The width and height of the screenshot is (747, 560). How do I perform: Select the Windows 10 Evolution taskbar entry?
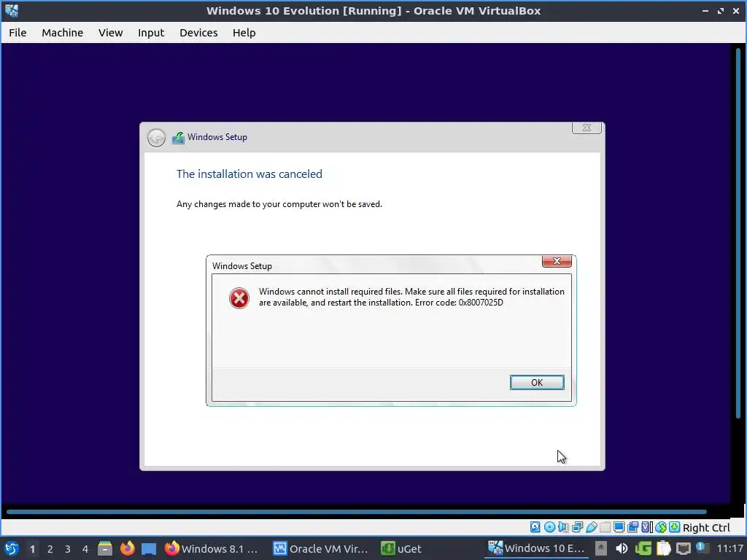point(536,548)
